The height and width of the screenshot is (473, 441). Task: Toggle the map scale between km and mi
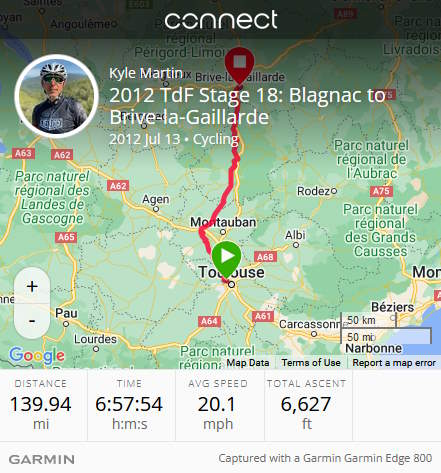pos(386,328)
